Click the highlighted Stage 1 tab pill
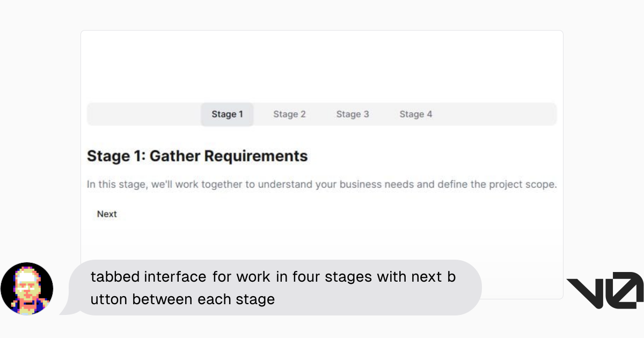The image size is (644, 338). [227, 114]
